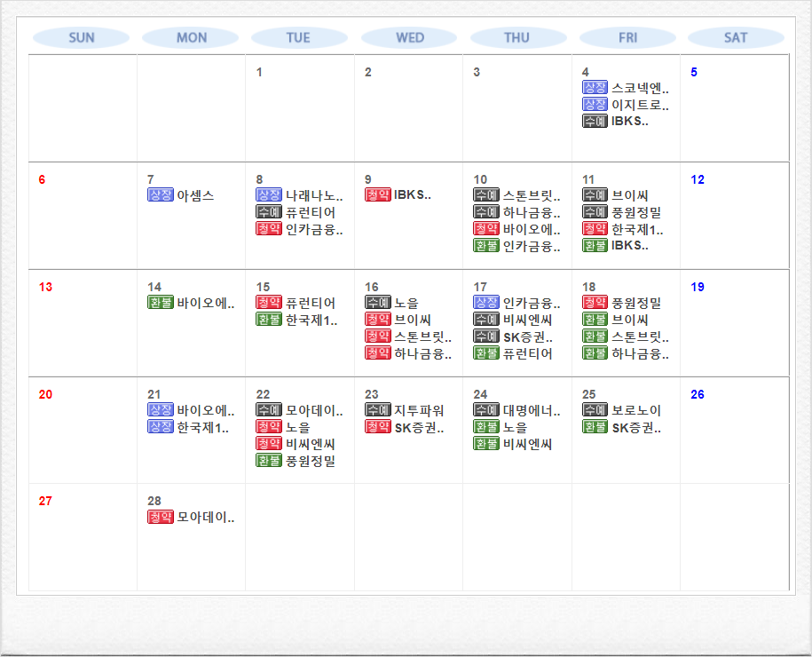The height and width of the screenshot is (657, 812).
Task: Click the 상장 tag for 이지트로.. on day 4
Action: coord(595,104)
